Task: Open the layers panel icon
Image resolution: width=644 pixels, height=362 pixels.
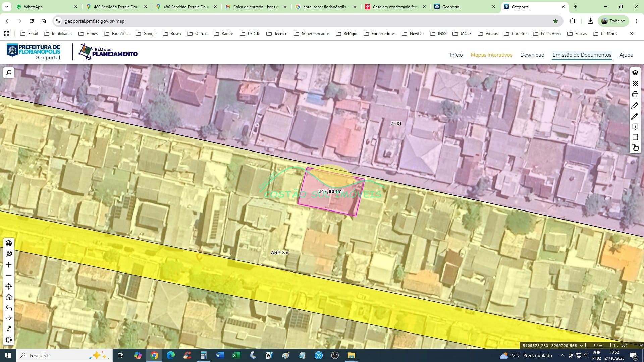Action: click(x=635, y=73)
